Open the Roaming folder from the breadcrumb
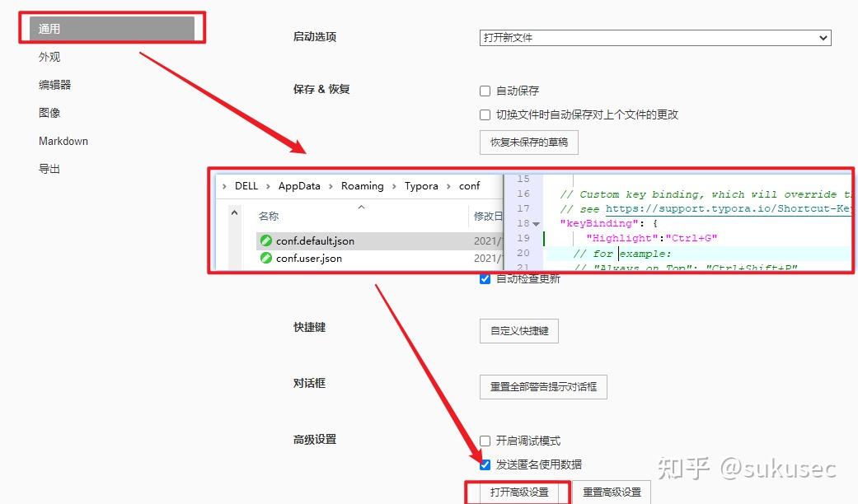Screen dimensions: 858x504 click(x=363, y=186)
